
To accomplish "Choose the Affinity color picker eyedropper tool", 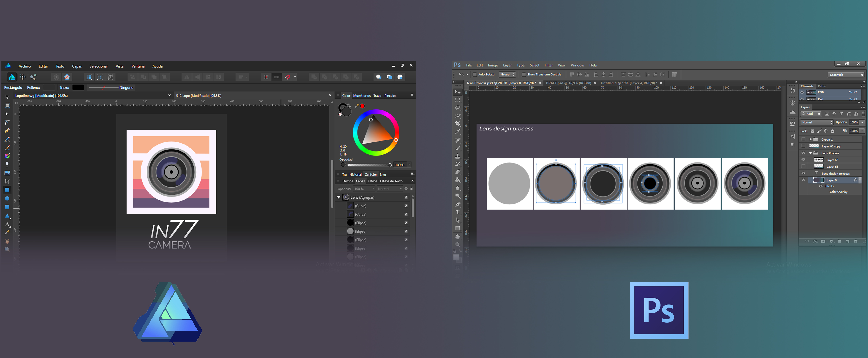I will (7, 232).
